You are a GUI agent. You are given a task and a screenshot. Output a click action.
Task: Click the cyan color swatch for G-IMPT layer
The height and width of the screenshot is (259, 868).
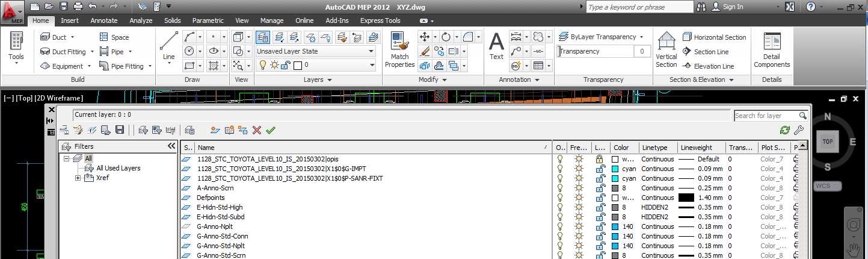click(615, 169)
